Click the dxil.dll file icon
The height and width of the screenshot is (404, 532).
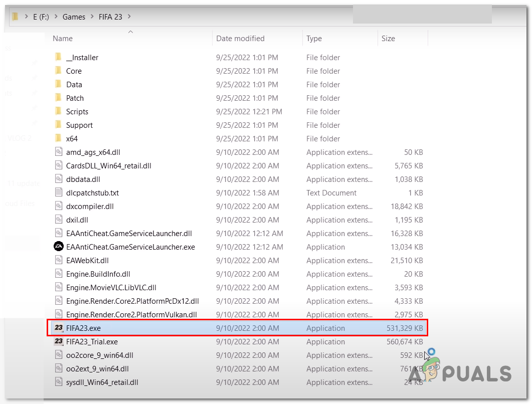(x=59, y=220)
